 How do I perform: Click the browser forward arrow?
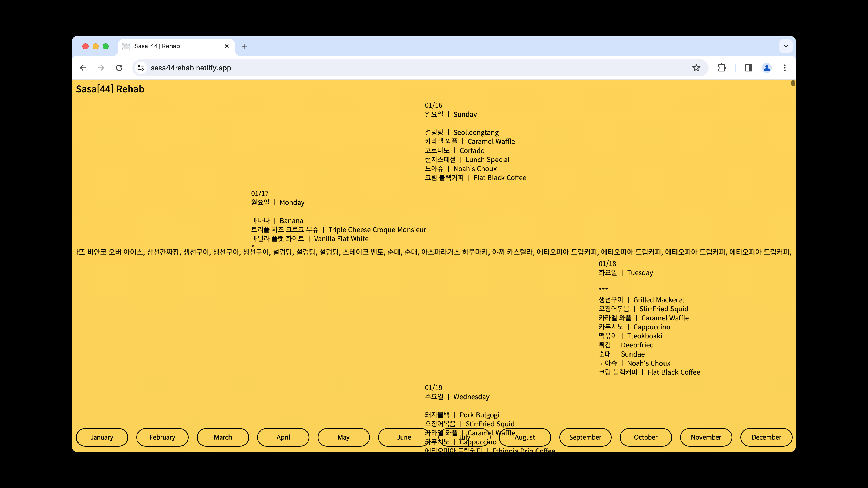tap(101, 68)
